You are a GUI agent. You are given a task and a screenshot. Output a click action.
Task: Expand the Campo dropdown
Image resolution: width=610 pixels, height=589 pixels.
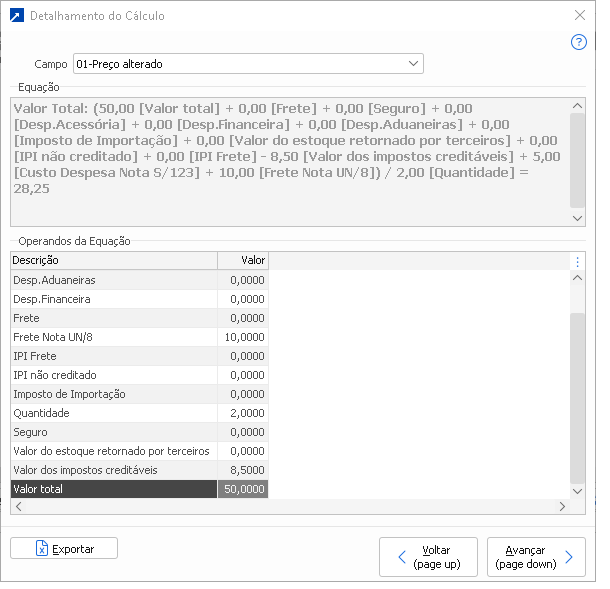pos(413,63)
